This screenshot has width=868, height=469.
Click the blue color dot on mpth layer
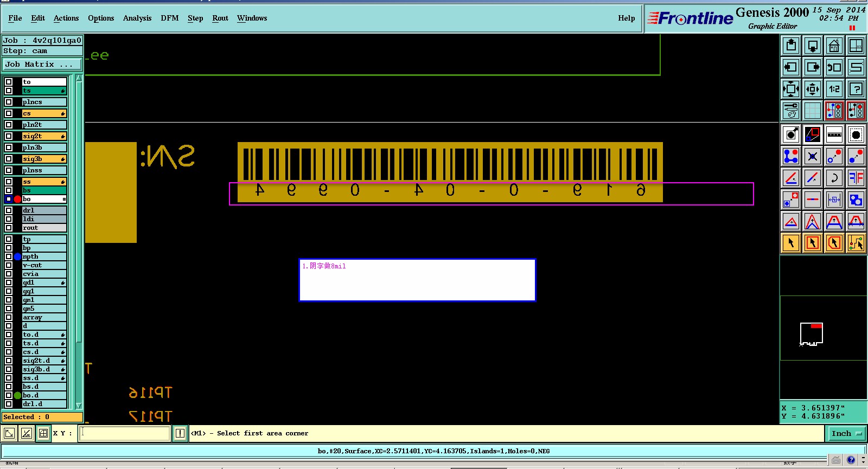[x=17, y=256]
